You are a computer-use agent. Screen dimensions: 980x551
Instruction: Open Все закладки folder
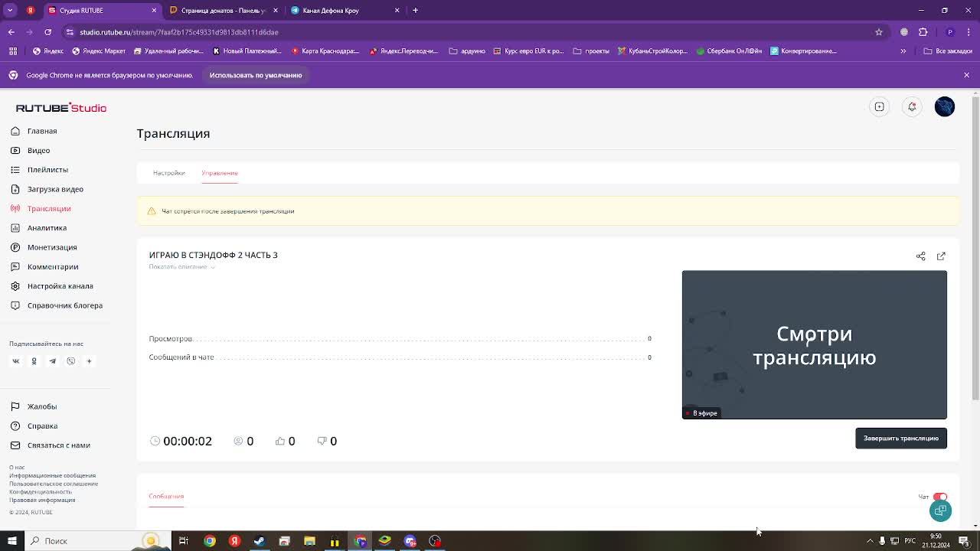[948, 51]
